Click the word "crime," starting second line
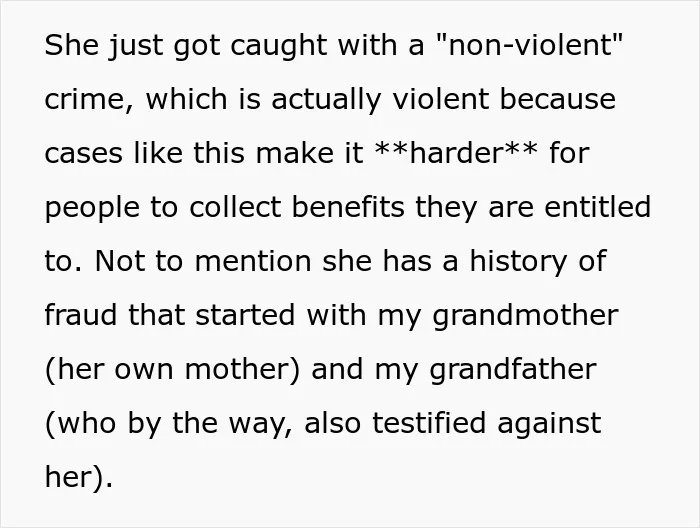The height and width of the screenshot is (528, 700). point(89,100)
